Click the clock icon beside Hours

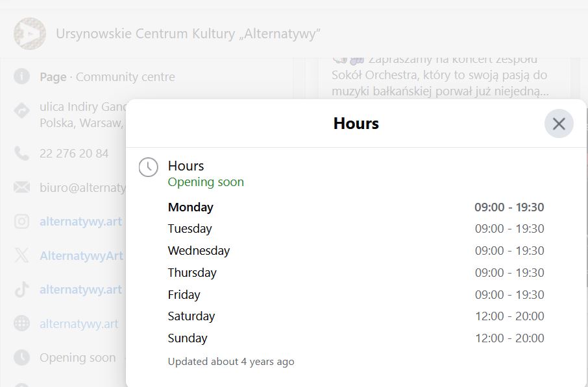pos(149,167)
